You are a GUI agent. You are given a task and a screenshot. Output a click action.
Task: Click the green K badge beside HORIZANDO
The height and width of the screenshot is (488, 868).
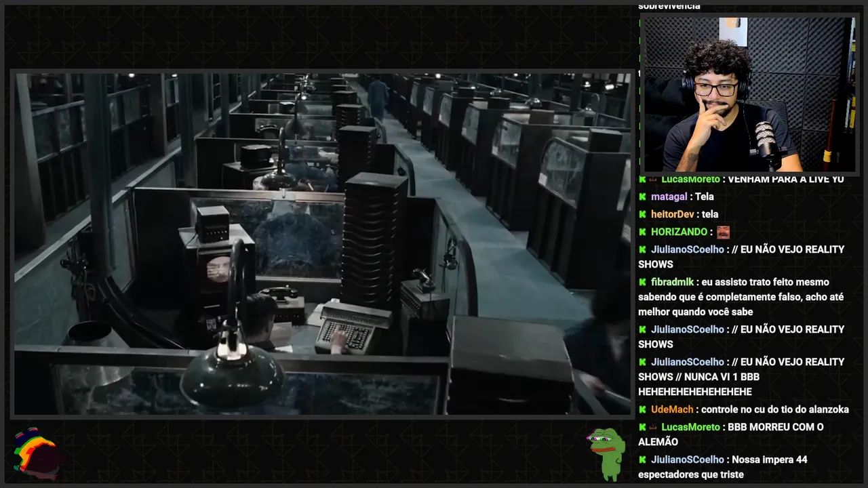click(x=642, y=232)
